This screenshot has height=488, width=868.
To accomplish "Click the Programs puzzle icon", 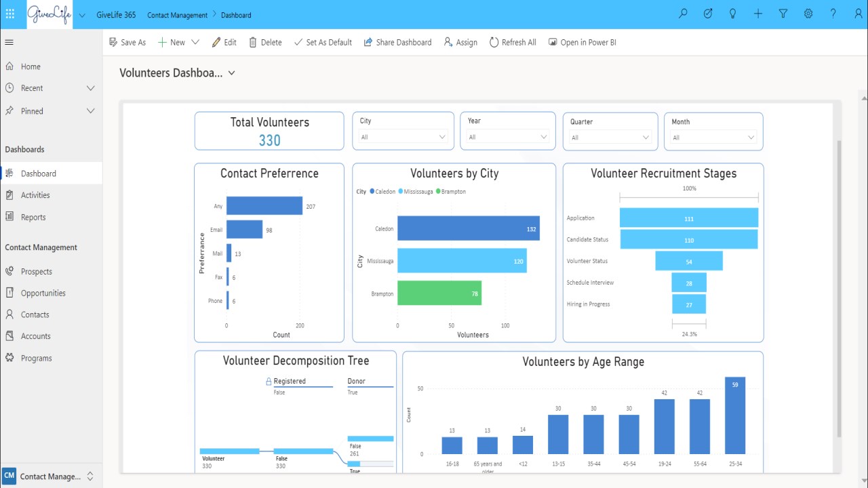I will (9, 358).
